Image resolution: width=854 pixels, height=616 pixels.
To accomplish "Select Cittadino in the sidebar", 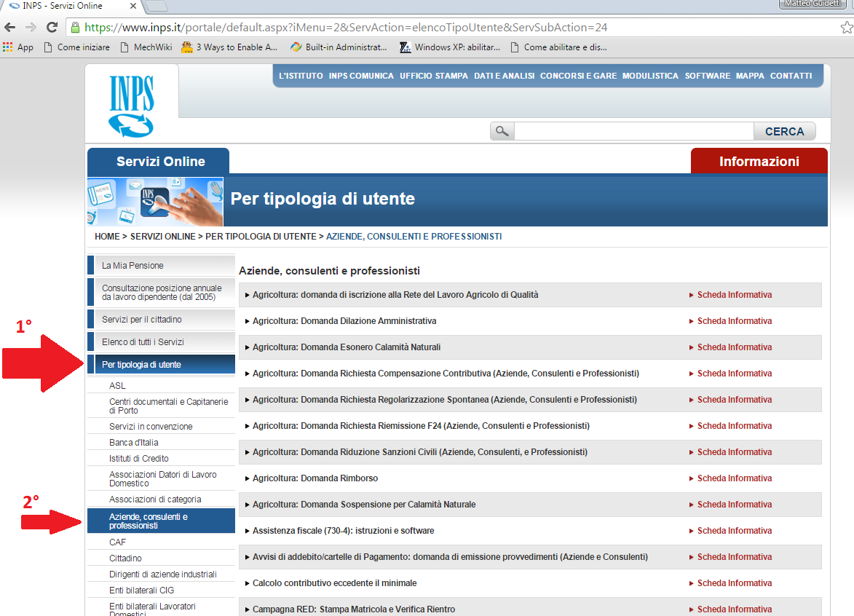I will [x=125, y=558].
